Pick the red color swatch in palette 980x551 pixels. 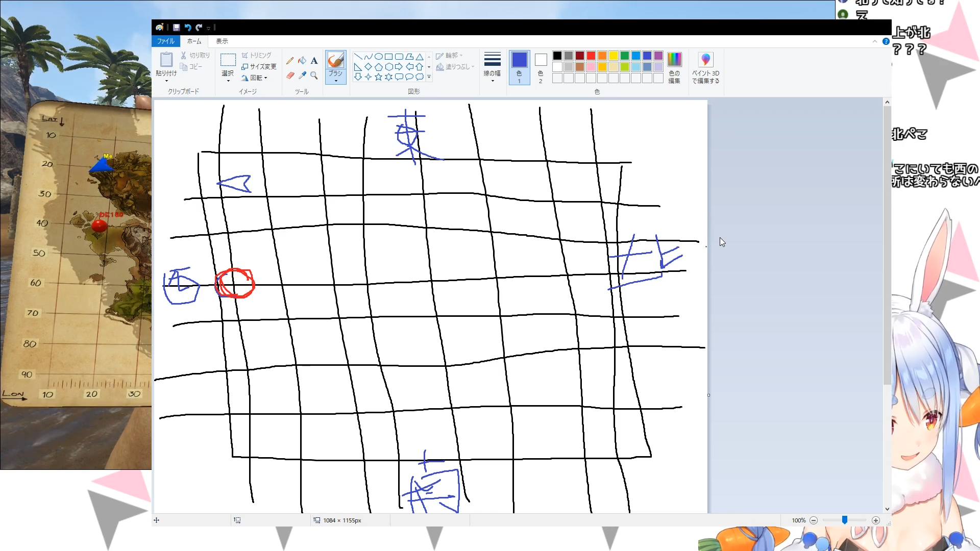tap(591, 56)
